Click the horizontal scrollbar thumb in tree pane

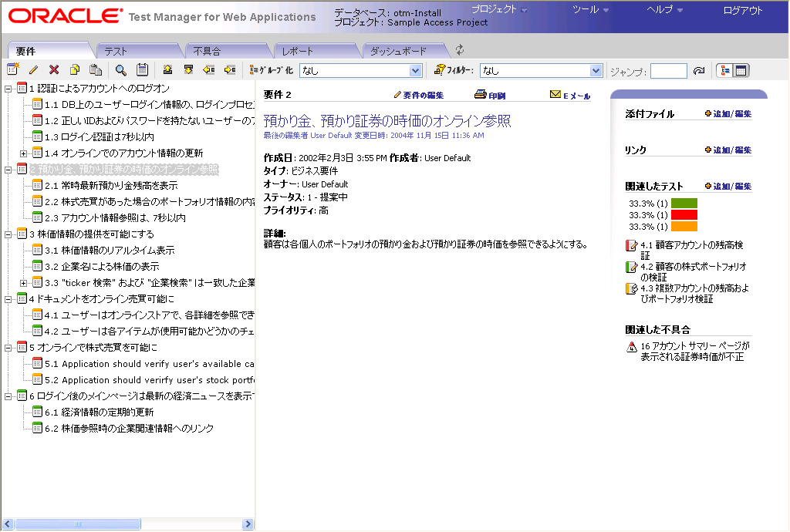point(78,524)
